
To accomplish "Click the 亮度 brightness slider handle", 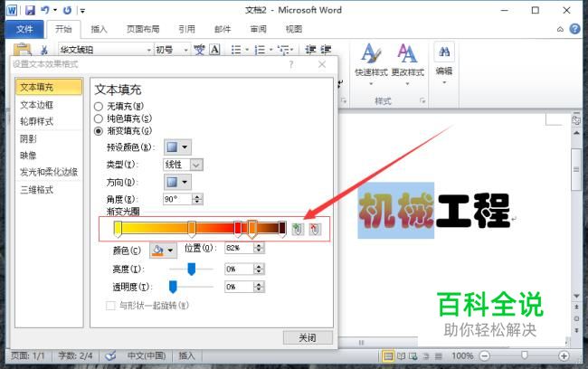I will pos(191,269).
